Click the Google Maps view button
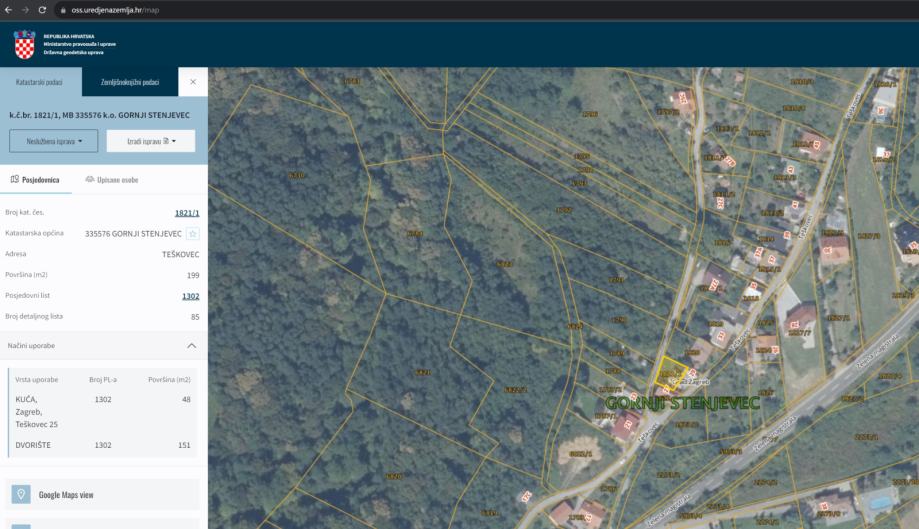The image size is (919, 529). [103, 494]
